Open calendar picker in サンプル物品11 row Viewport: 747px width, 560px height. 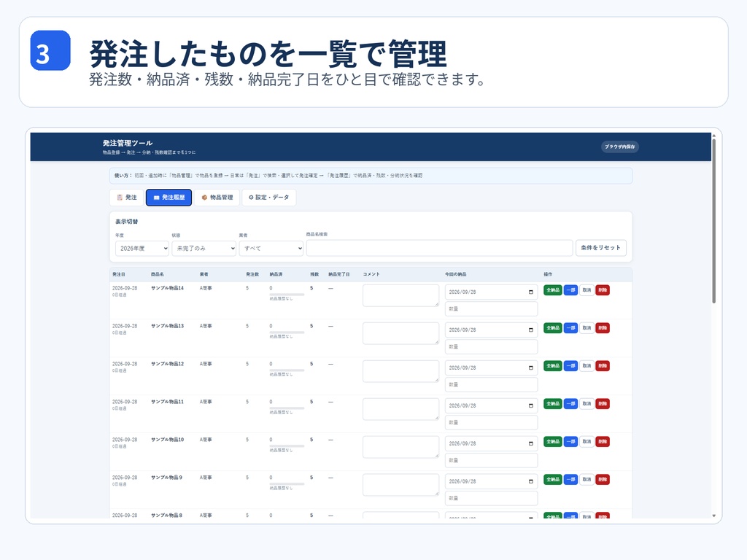click(x=531, y=405)
